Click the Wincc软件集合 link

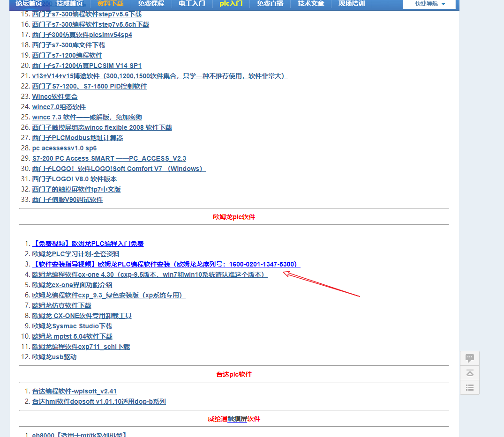(x=55, y=96)
